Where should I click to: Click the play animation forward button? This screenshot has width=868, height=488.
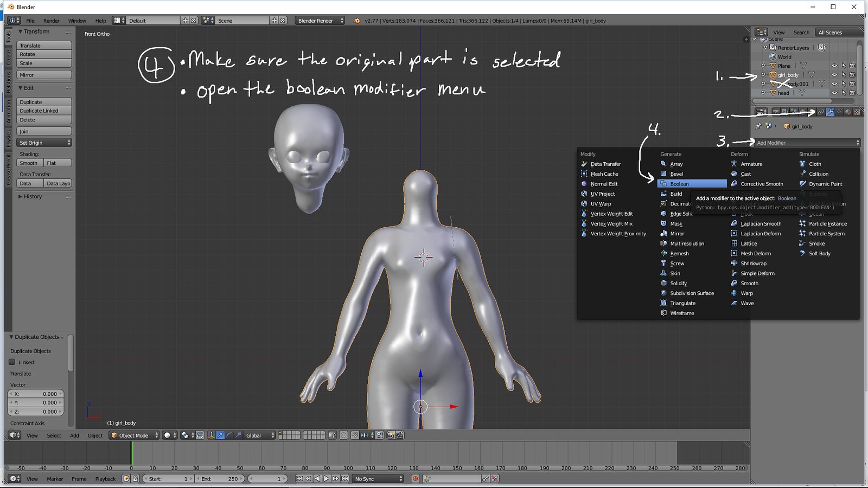pyautogui.click(x=327, y=479)
